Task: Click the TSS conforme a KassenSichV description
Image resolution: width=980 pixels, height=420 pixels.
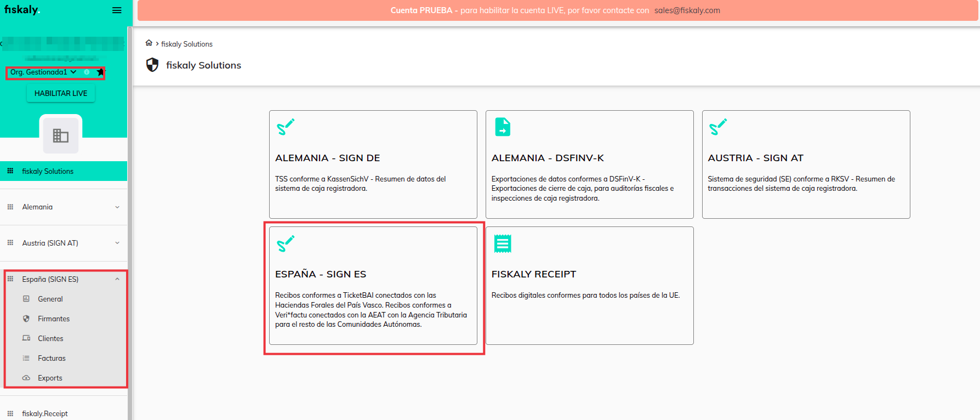Action: tap(361, 184)
